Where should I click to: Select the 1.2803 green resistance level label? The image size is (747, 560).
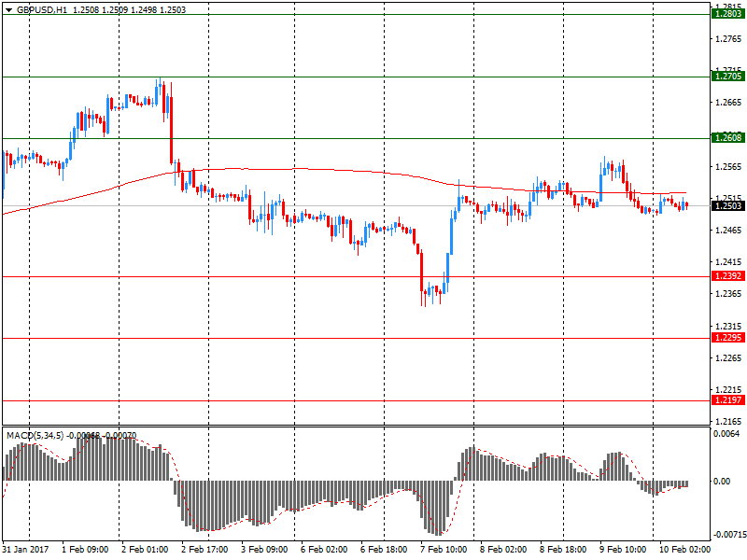(x=728, y=14)
